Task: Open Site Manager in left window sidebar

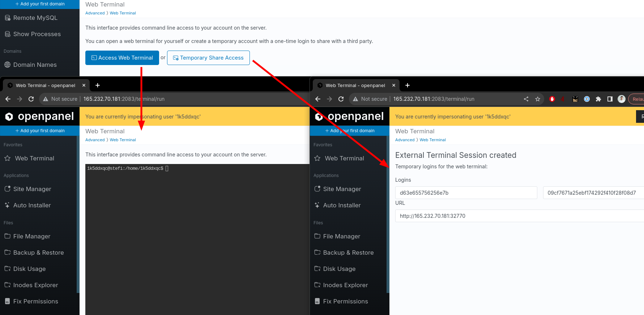Action: (x=28, y=189)
